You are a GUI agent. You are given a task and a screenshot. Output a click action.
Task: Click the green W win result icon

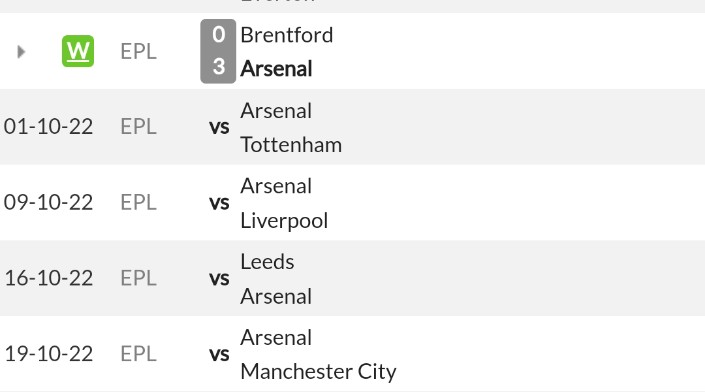78,51
